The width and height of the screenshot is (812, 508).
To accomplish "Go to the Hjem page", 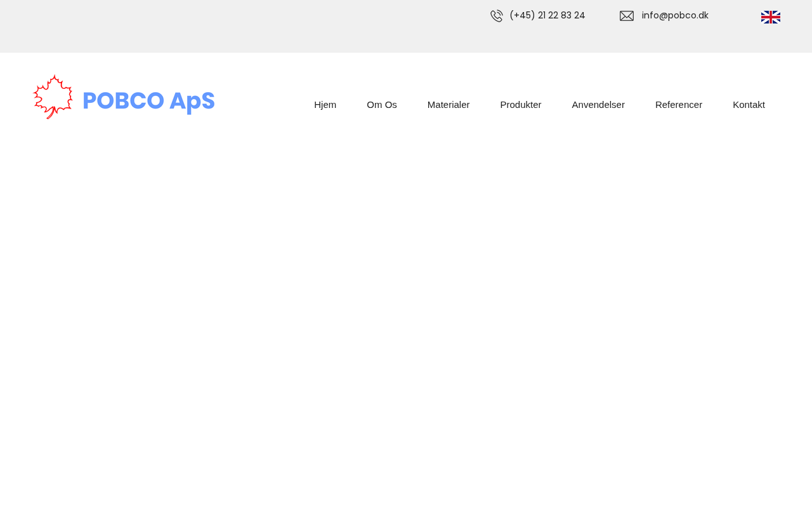I will tap(325, 105).
